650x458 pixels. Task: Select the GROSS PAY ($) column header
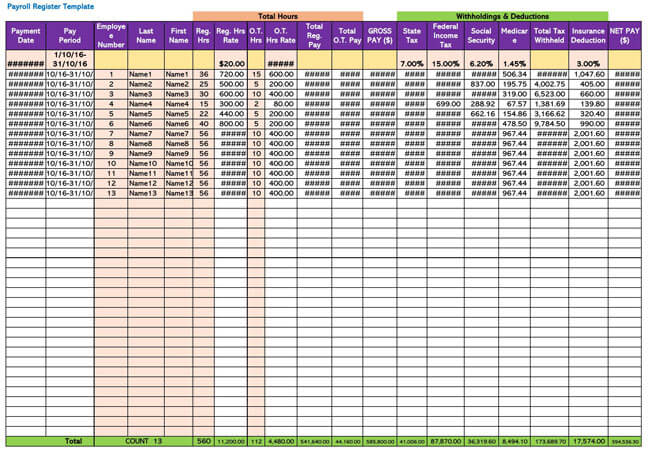tap(379, 35)
